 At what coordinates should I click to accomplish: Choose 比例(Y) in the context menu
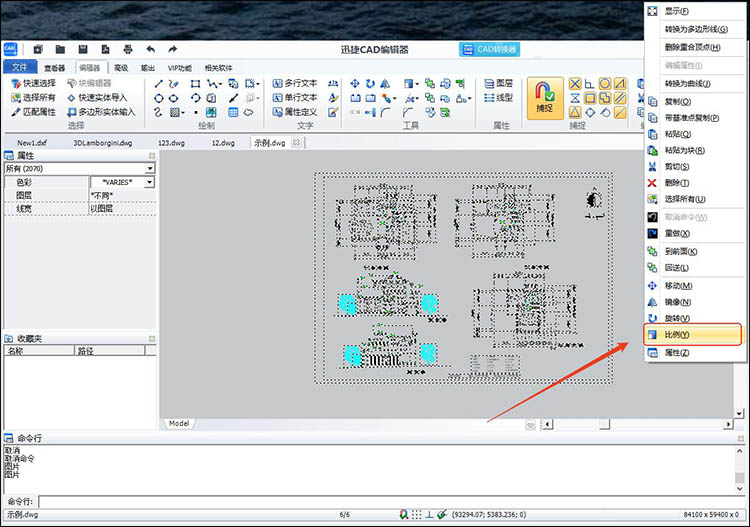click(x=693, y=334)
